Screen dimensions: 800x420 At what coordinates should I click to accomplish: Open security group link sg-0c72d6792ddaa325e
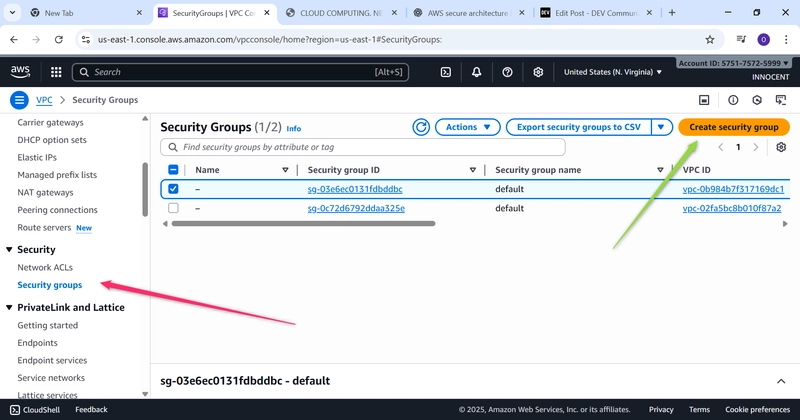(356, 208)
